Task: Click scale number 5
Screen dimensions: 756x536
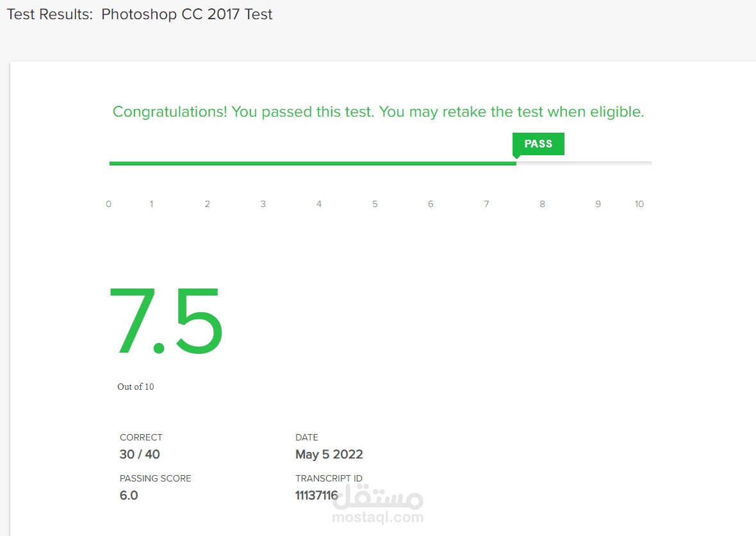Action: tap(375, 204)
